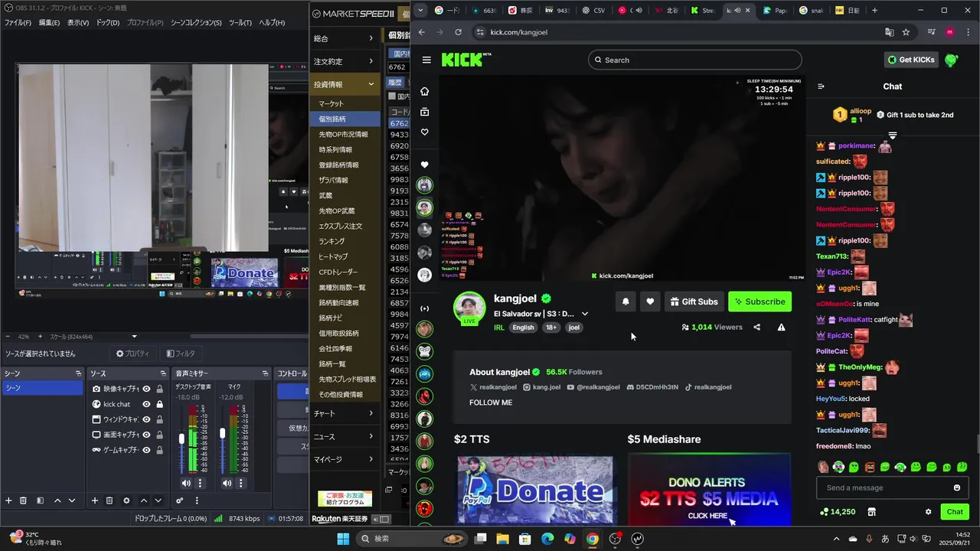Open advanced audio properties in mixer
The height and width of the screenshot is (551, 980).
point(180,500)
